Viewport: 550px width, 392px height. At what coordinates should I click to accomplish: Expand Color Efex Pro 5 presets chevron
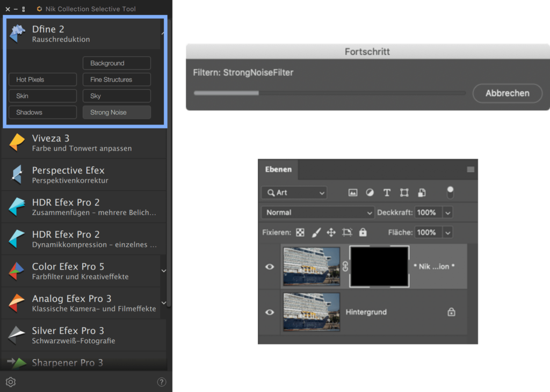pyautogui.click(x=163, y=271)
